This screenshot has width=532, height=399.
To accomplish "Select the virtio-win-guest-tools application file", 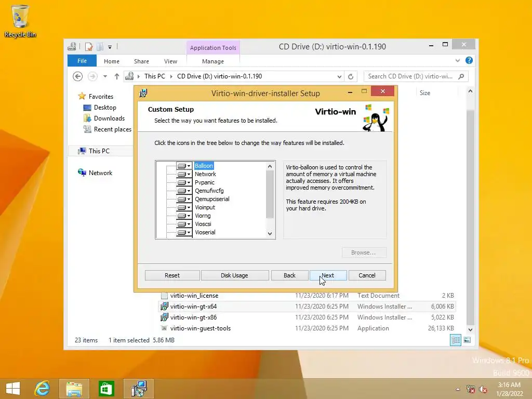I will [x=200, y=328].
